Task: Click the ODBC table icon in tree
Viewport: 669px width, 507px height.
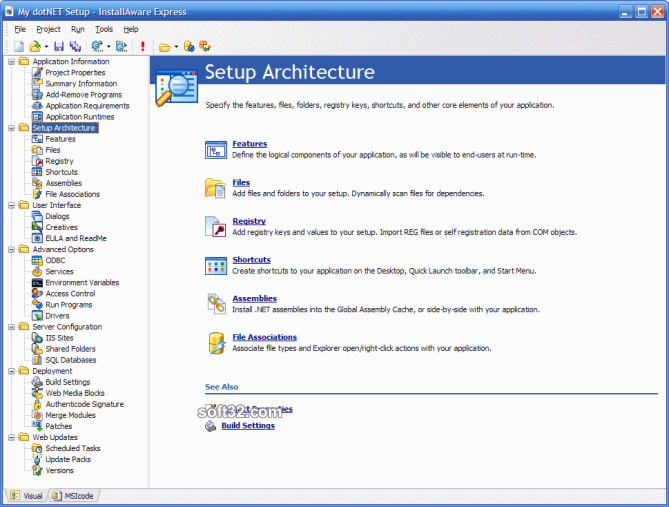Action: point(38,260)
